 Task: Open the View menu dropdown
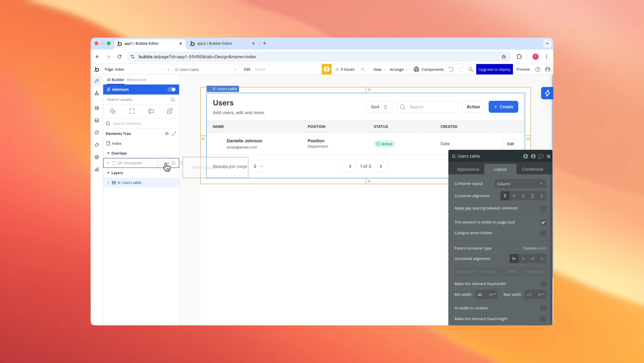tap(379, 70)
